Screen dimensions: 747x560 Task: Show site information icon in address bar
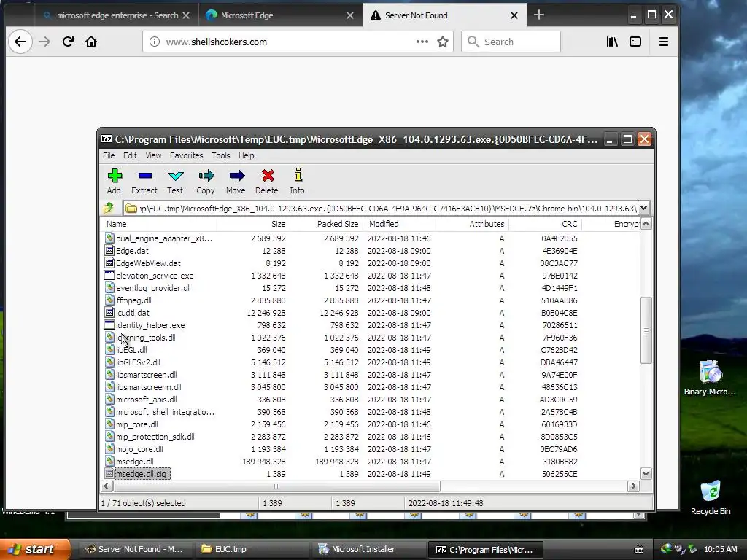[155, 42]
